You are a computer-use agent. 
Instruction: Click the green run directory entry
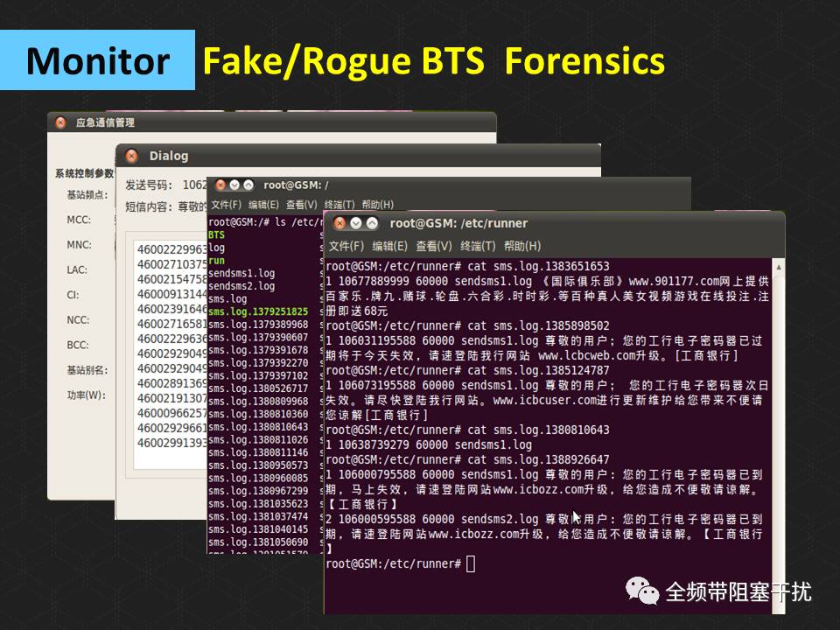[216, 261]
